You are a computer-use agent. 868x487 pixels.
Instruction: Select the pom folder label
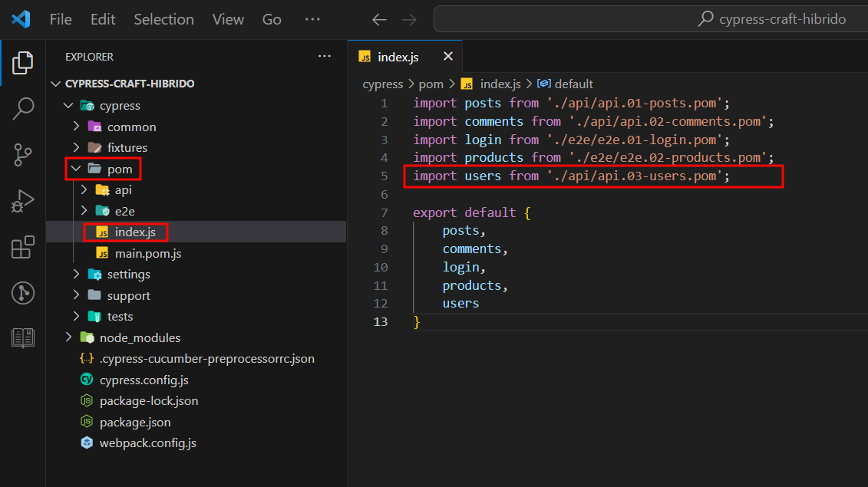tap(120, 169)
